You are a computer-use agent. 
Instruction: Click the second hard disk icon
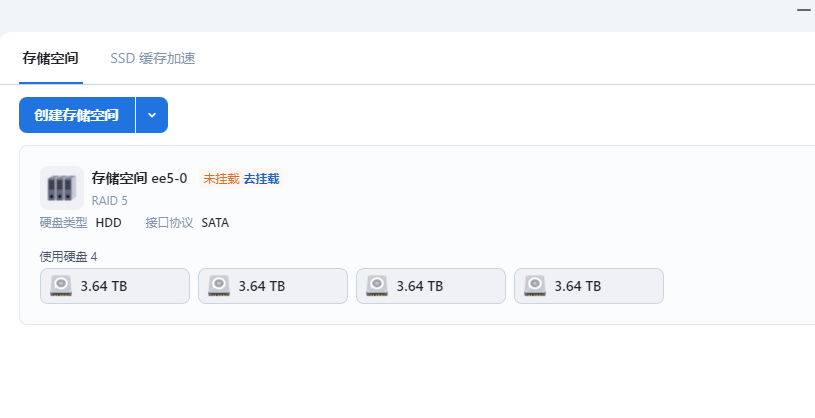point(220,286)
